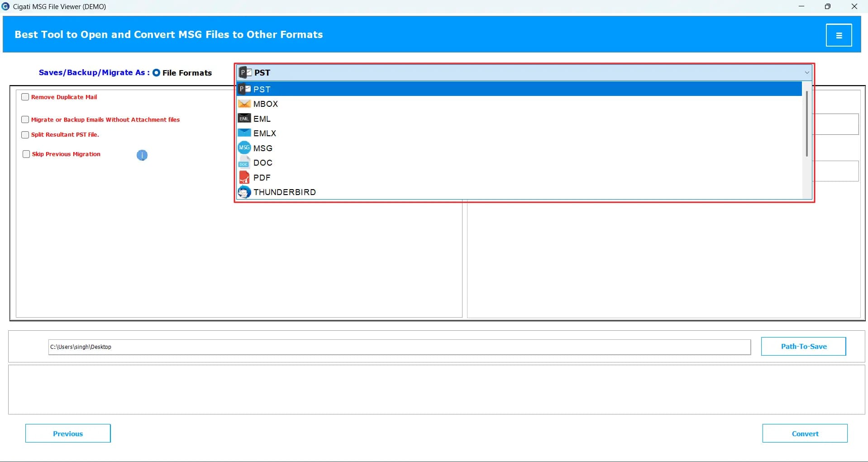
Task: Click the Cigati app icon in title bar
Action: 5,6
